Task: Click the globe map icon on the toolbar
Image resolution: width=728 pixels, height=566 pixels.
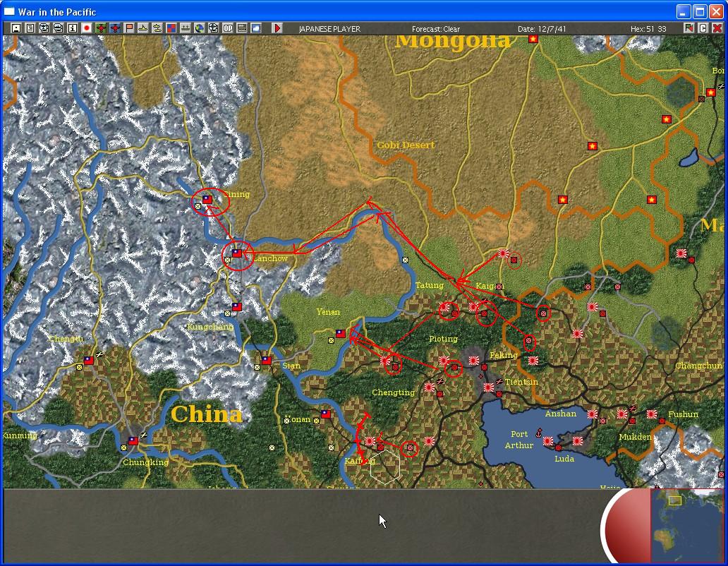Action: coord(199,28)
